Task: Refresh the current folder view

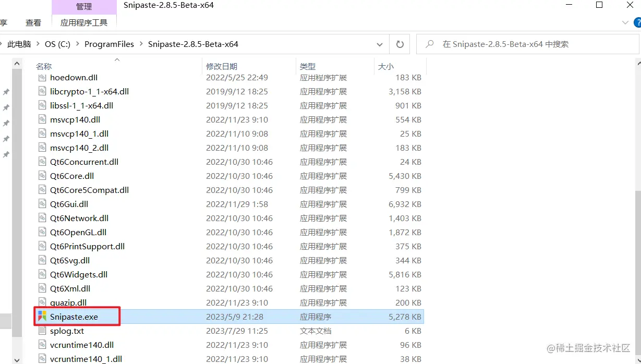Action: [400, 44]
